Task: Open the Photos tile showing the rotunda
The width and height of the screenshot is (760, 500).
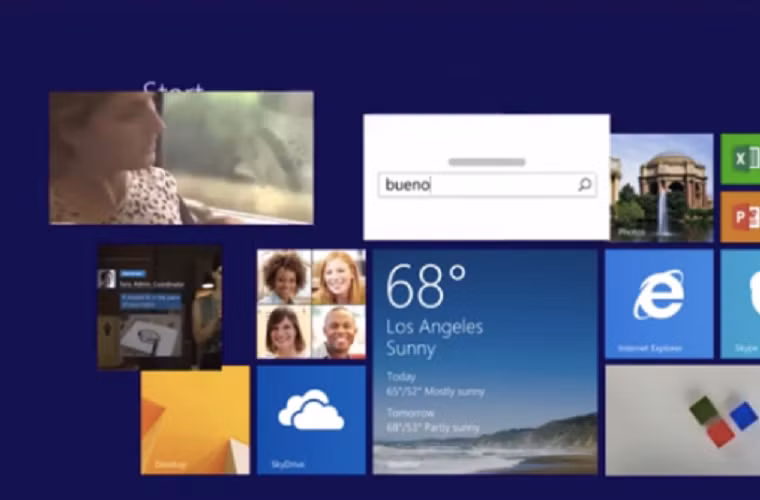Action: [661, 187]
